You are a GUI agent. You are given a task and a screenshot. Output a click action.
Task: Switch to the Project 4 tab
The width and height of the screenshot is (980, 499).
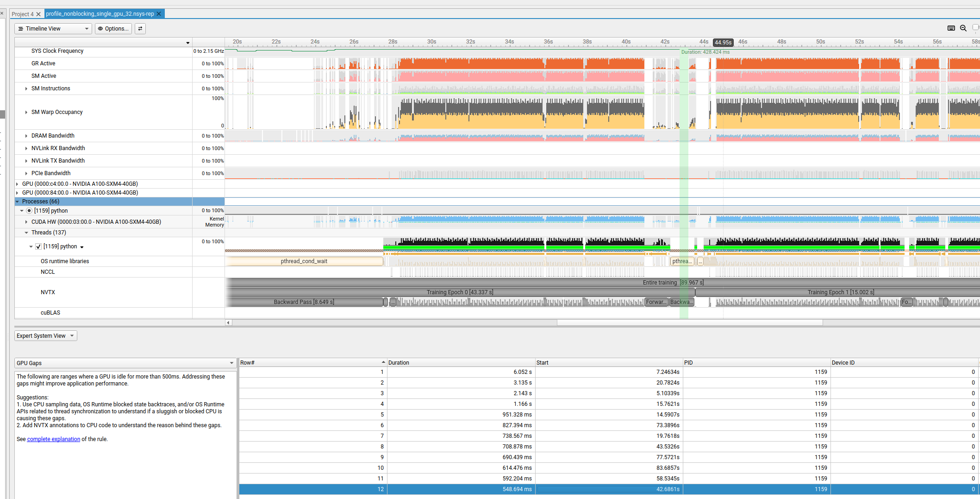(23, 14)
